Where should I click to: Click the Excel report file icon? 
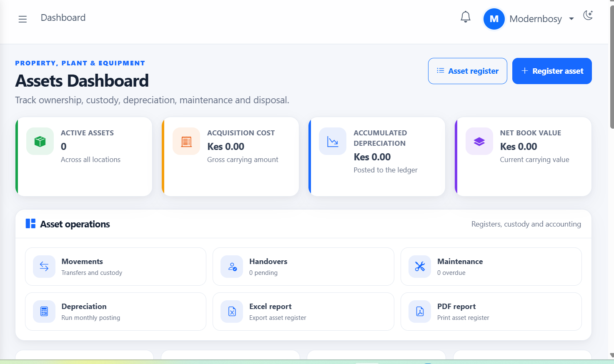point(232,312)
